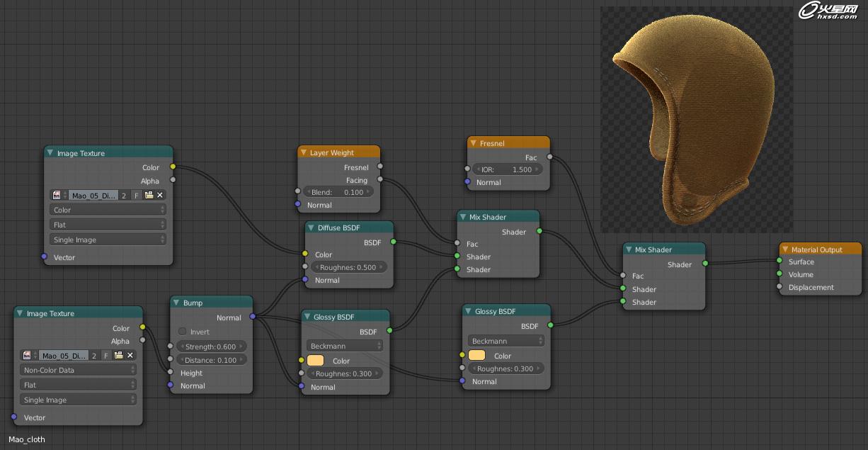
Task: Click Mao_05_Di image name in Image Texture feeding Diffuse BSDF
Action: (x=93, y=195)
